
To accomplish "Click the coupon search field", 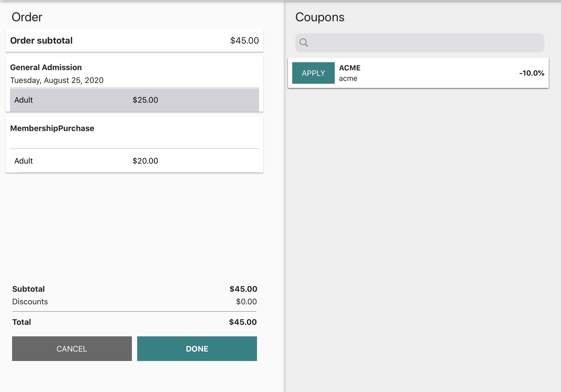I will coord(426,43).
